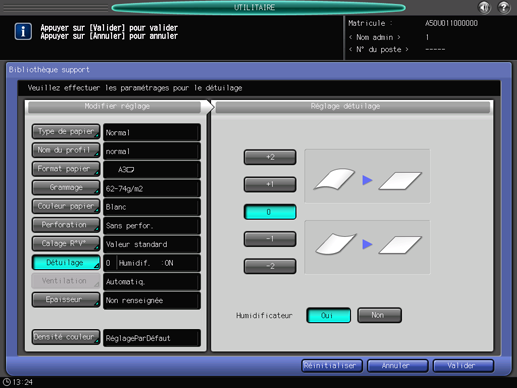Open the Couleur papier setting

[x=66, y=206]
